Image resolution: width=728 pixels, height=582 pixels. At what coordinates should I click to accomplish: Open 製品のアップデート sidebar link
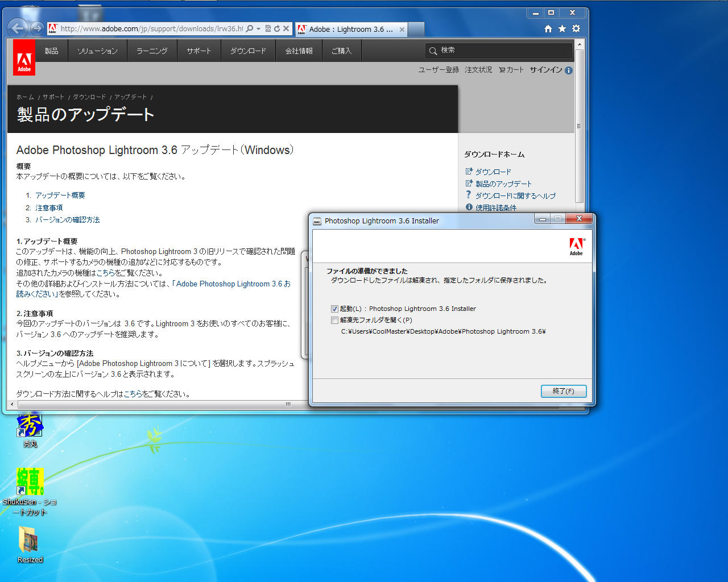503,184
